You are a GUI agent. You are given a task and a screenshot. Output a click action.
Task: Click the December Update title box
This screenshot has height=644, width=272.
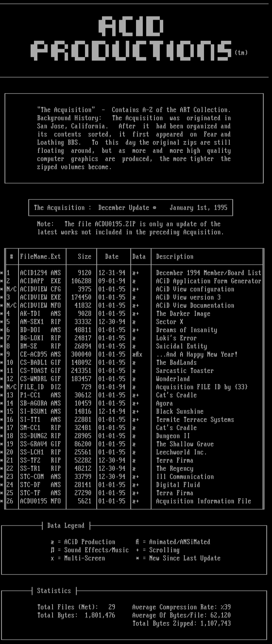click(130, 207)
